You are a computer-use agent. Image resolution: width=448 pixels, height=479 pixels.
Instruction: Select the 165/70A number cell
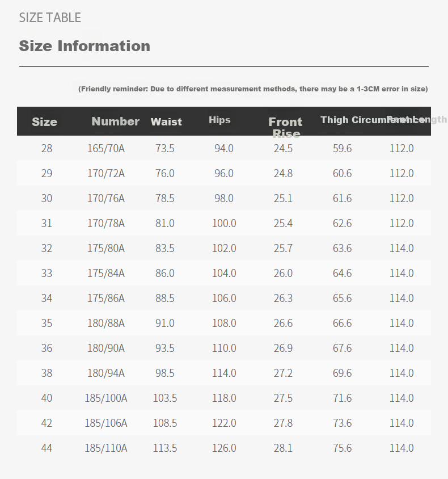point(106,149)
